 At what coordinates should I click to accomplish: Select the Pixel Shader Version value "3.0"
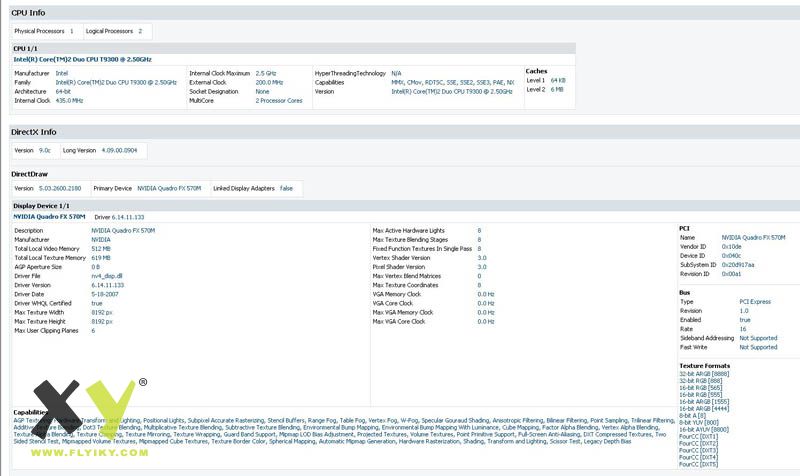tap(482, 267)
